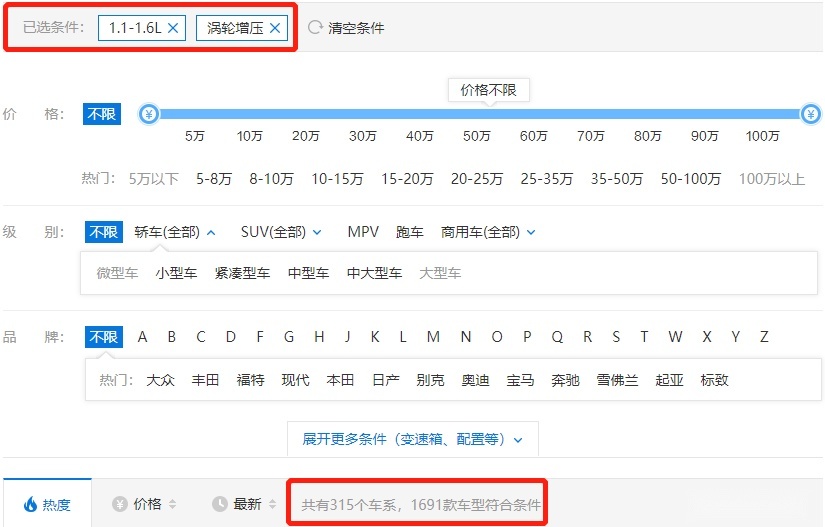This screenshot has width=825, height=527.
Task: Sort results by 价格
Action: [144, 504]
